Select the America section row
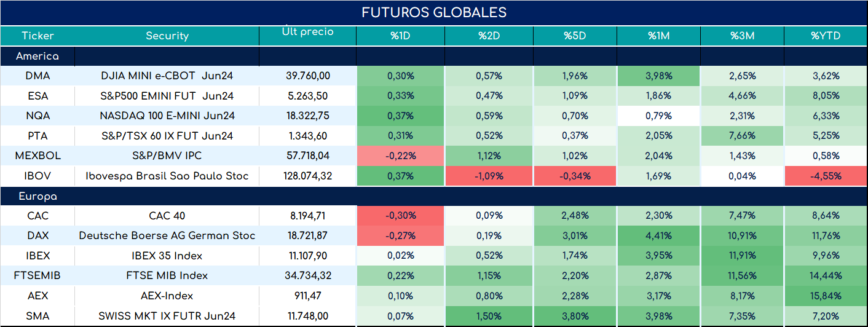Viewport: 868px width, 327px height. (x=434, y=56)
